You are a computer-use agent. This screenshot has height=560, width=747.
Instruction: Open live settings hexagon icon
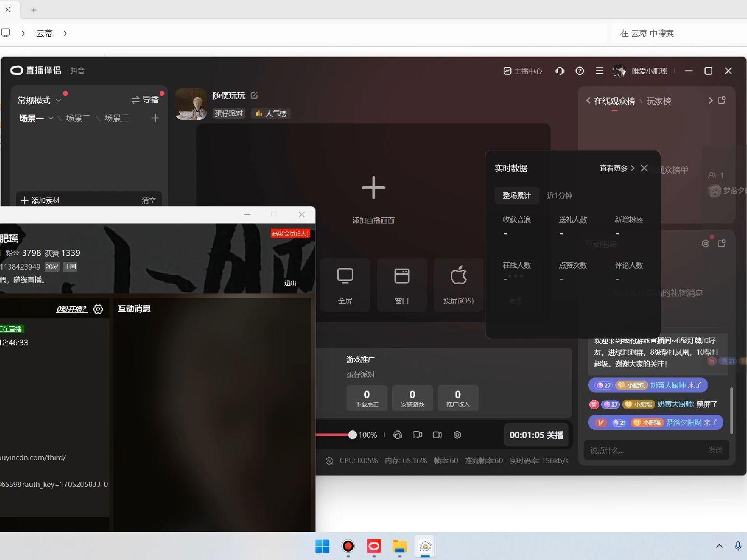click(x=457, y=435)
